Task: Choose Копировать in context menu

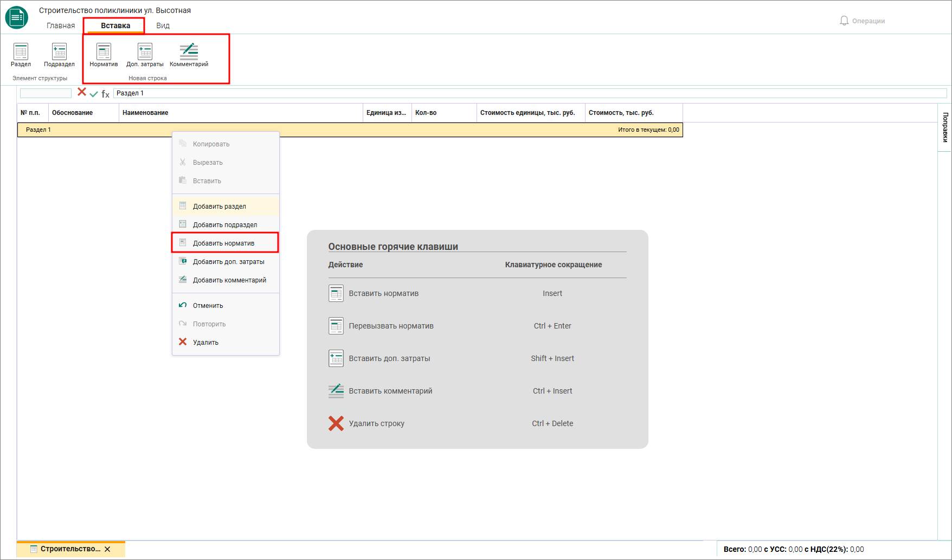Action: 226,144
